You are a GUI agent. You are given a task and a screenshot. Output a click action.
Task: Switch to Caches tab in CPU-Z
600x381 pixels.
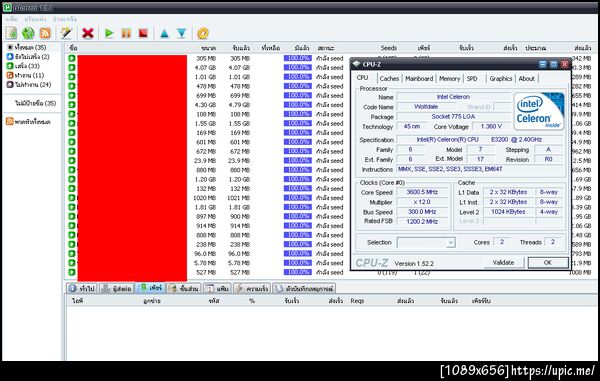(389, 78)
